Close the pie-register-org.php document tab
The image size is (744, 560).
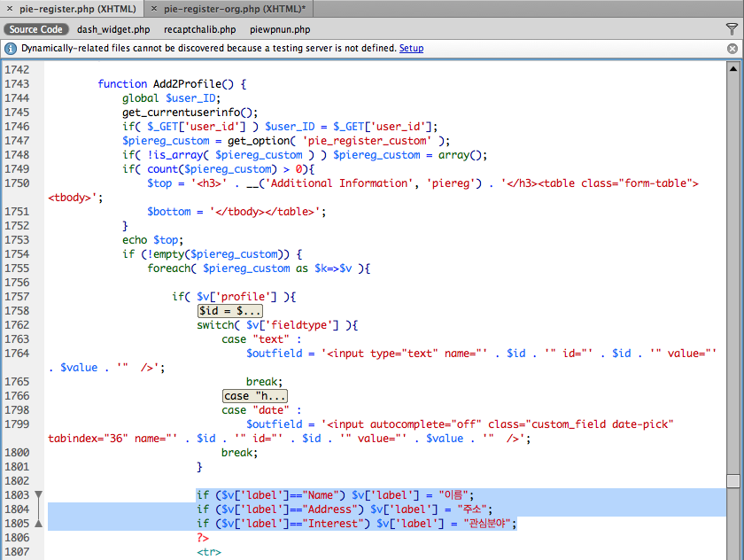154,9
